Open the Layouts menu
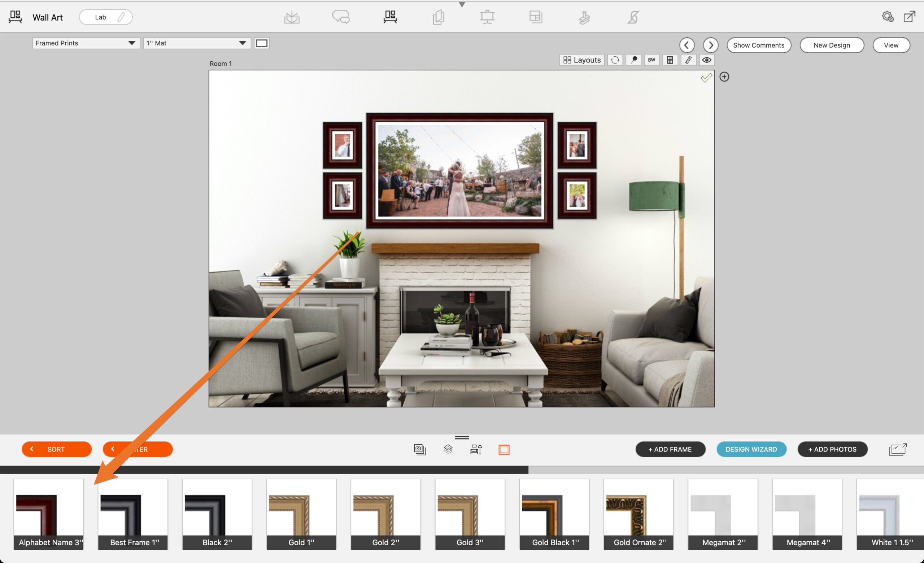The width and height of the screenshot is (924, 563). point(581,60)
